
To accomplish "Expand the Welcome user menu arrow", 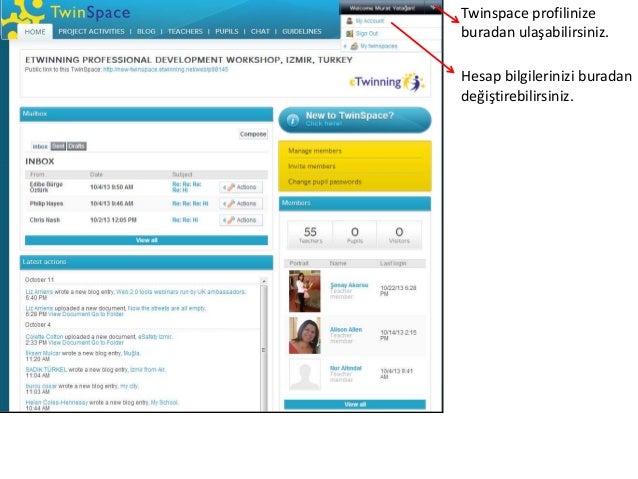I will click(x=434, y=7).
